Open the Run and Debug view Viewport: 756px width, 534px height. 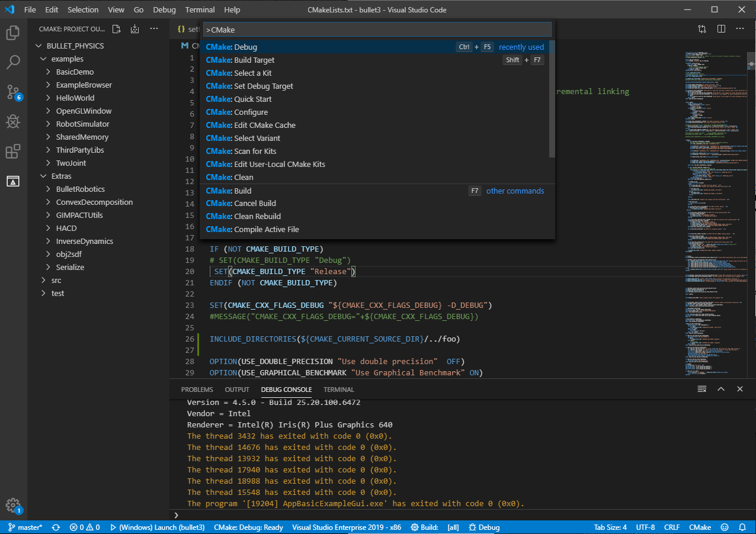click(13, 121)
